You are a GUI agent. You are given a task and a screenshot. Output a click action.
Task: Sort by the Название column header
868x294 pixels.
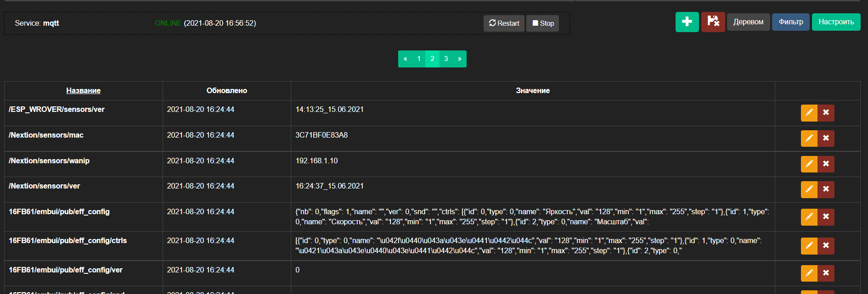tap(83, 91)
